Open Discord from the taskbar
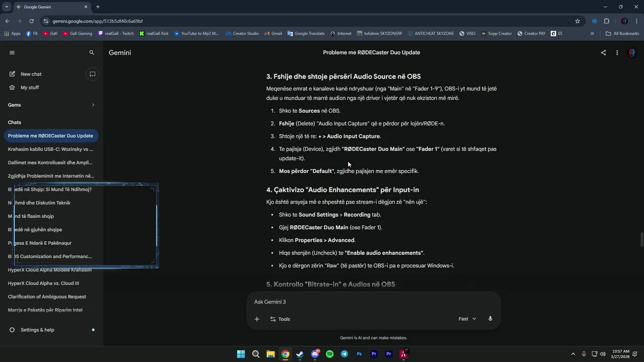The width and height of the screenshot is (644, 362). pyautogui.click(x=315, y=354)
